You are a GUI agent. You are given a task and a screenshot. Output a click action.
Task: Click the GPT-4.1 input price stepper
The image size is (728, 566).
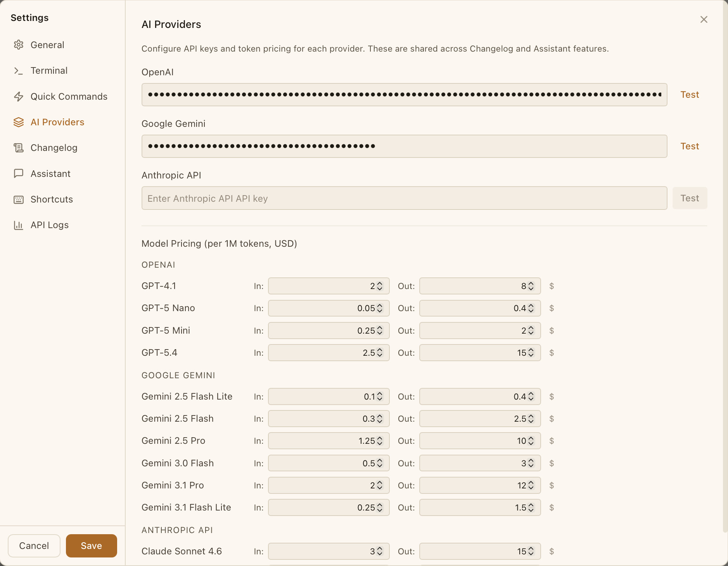pyautogui.click(x=380, y=286)
